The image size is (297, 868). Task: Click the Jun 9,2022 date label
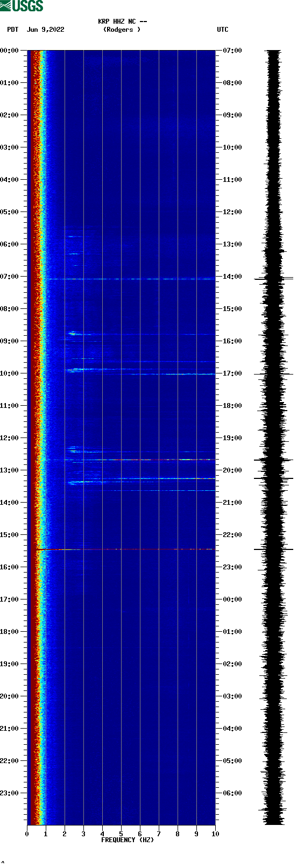pyautogui.click(x=46, y=30)
